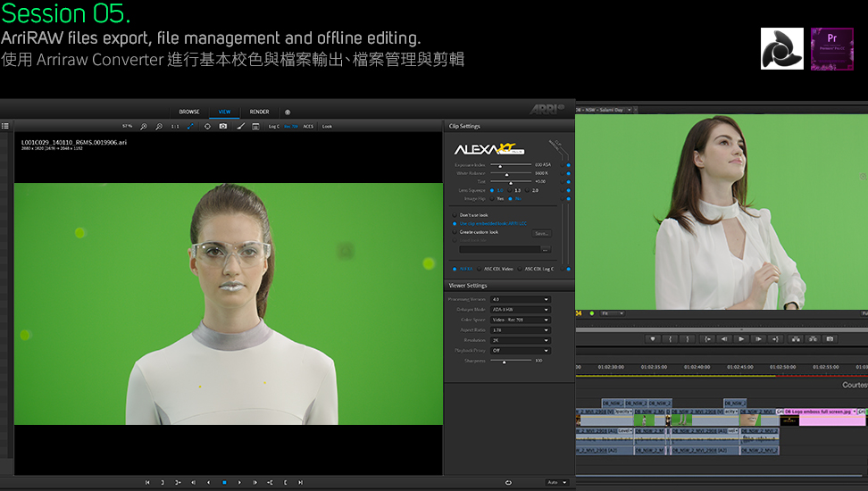Select ASC CDL Video mode
The height and width of the screenshot is (491, 868).
480,269
